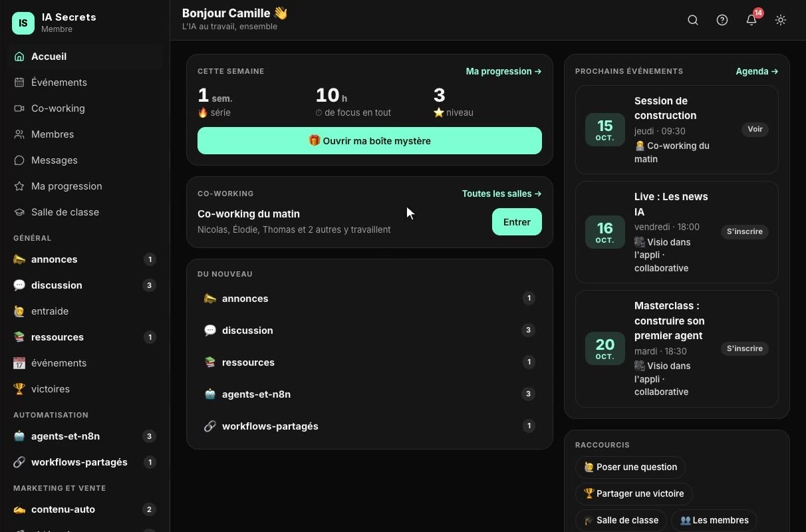Go to Accueil in sidebar
The width and height of the screenshot is (806, 532).
coord(85,57)
